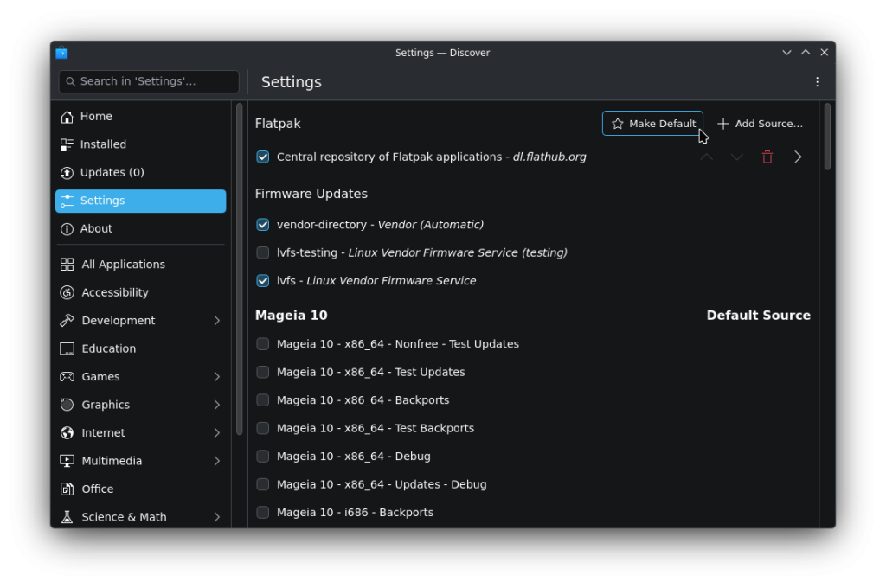Click the All Applications grid icon
The height and width of the screenshot is (588, 886).
[x=67, y=265]
